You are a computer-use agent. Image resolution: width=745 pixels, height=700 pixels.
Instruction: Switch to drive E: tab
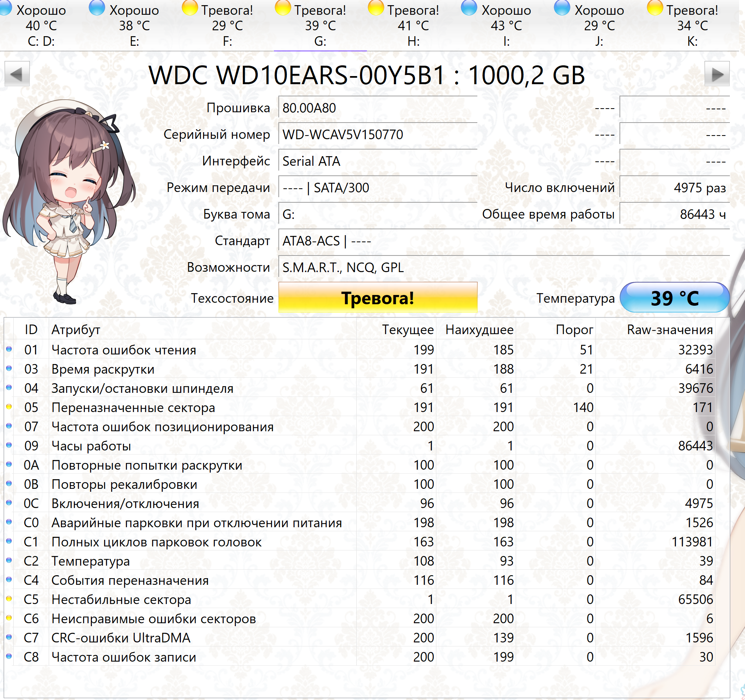(x=134, y=25)
